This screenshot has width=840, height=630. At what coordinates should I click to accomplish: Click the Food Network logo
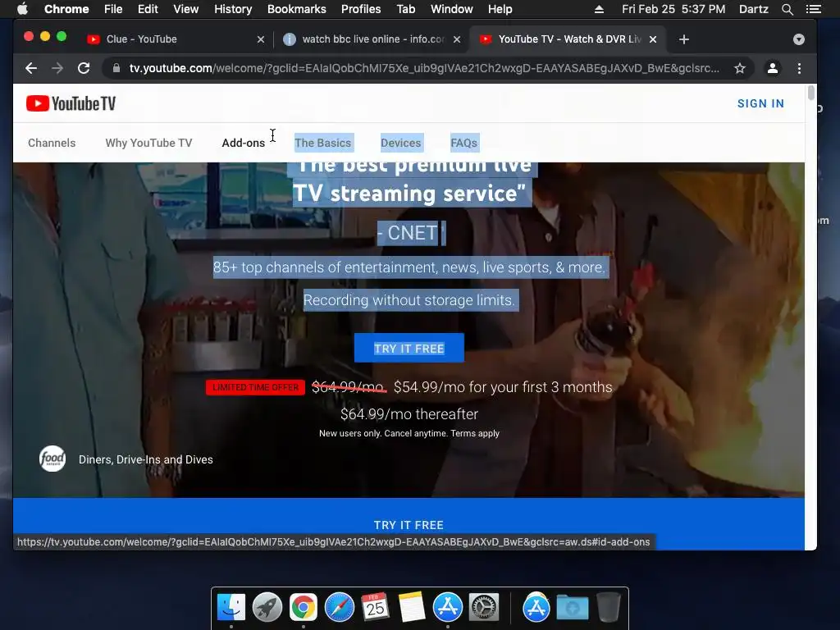coord(52,459)
